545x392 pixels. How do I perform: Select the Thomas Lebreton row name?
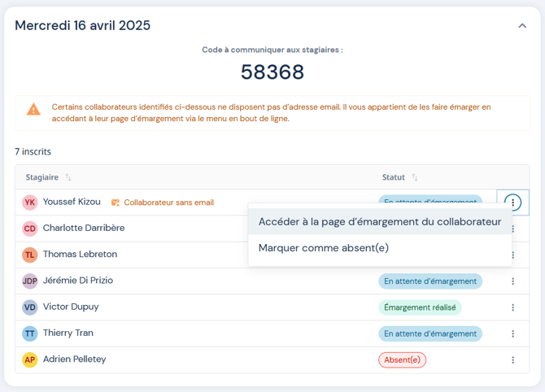[80, 255]
